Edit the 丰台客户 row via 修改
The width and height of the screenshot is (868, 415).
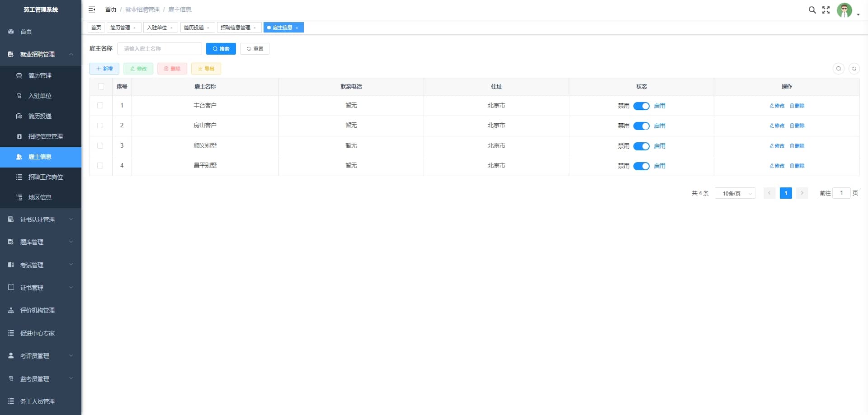[x=777, y=106]
